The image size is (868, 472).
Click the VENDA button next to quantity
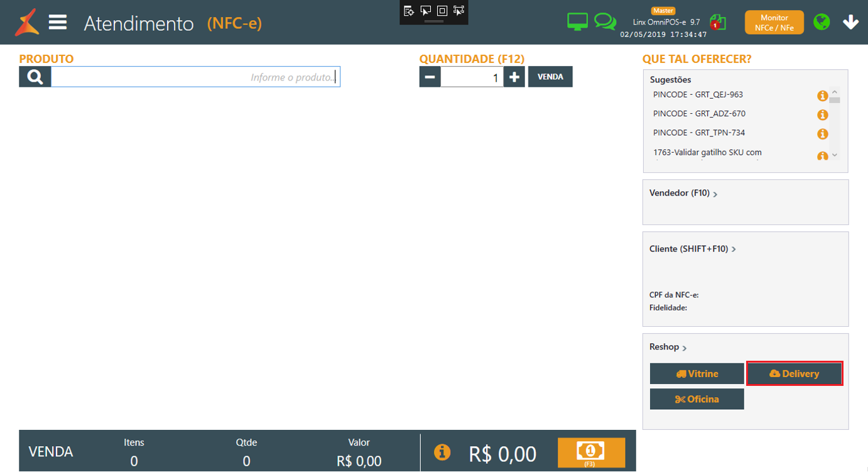(x=550, y=77)
